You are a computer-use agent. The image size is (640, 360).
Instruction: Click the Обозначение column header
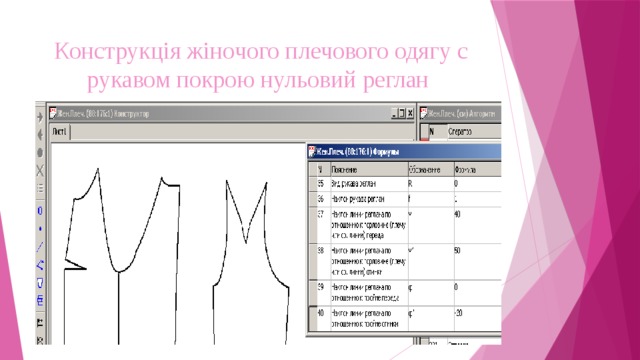(431, 170)
